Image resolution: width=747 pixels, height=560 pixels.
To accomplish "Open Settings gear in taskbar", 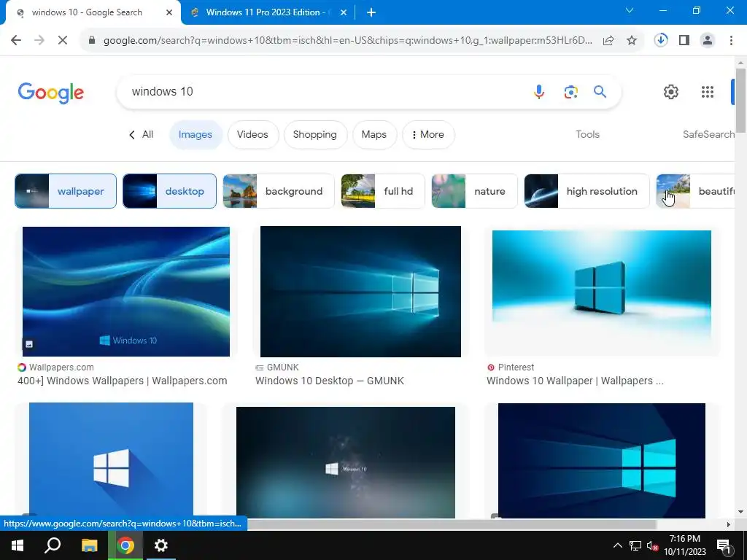I will (161, 545).
